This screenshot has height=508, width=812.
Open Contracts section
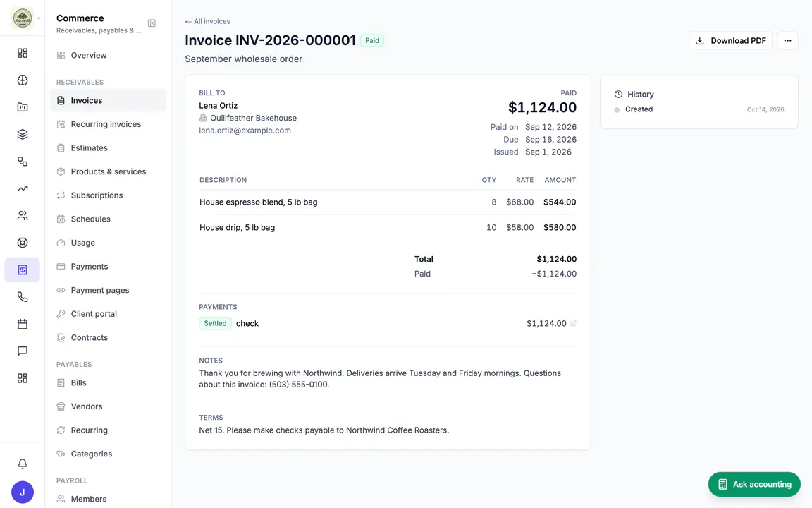click(109, 337)
